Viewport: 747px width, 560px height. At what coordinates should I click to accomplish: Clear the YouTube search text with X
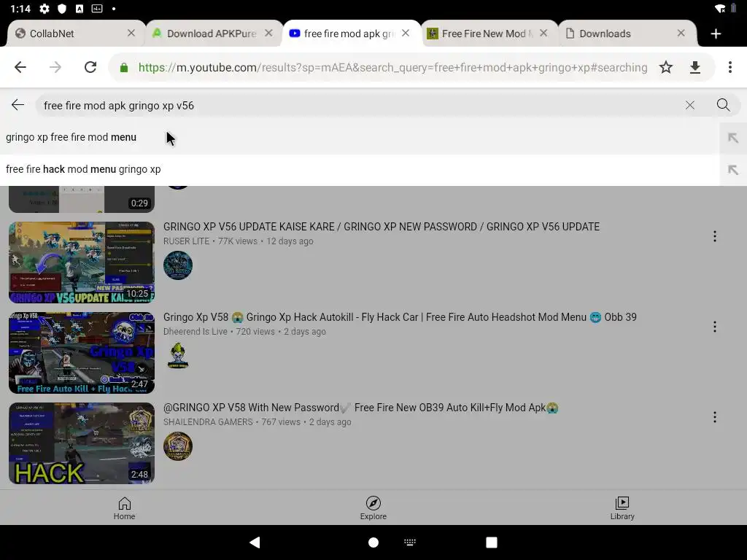(x=690, y=105)
